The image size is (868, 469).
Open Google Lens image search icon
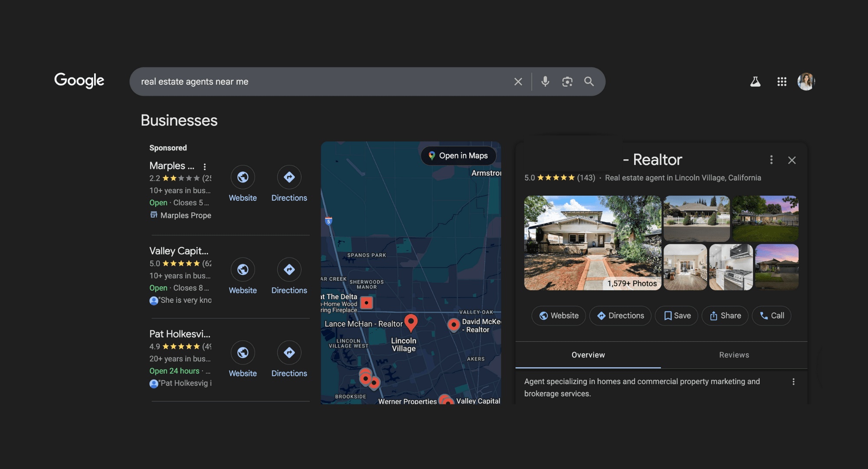coord(567,82)
